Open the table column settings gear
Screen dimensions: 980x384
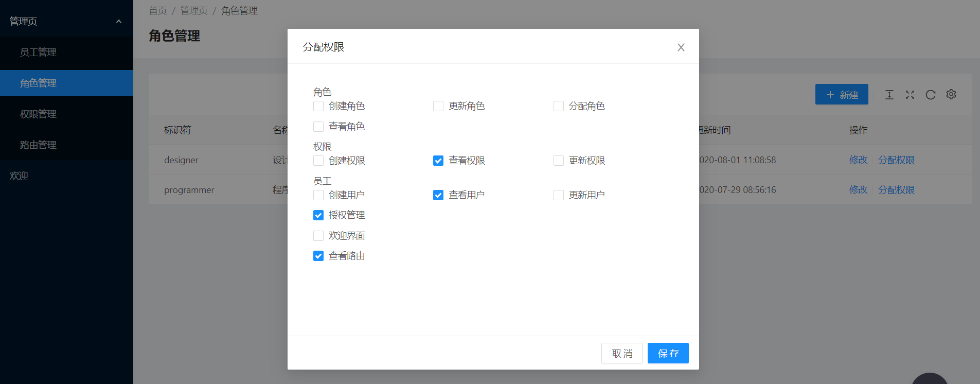click(x=951, y=95)
